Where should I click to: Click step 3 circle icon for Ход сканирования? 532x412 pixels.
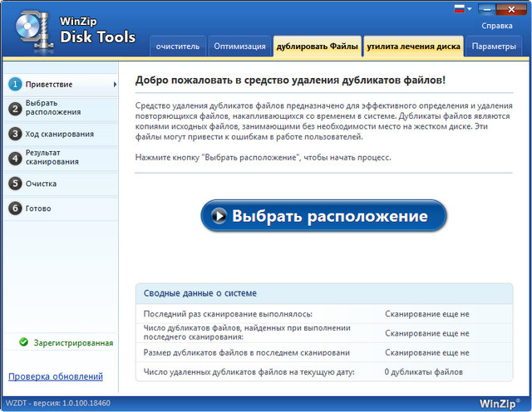click(15, 134)
